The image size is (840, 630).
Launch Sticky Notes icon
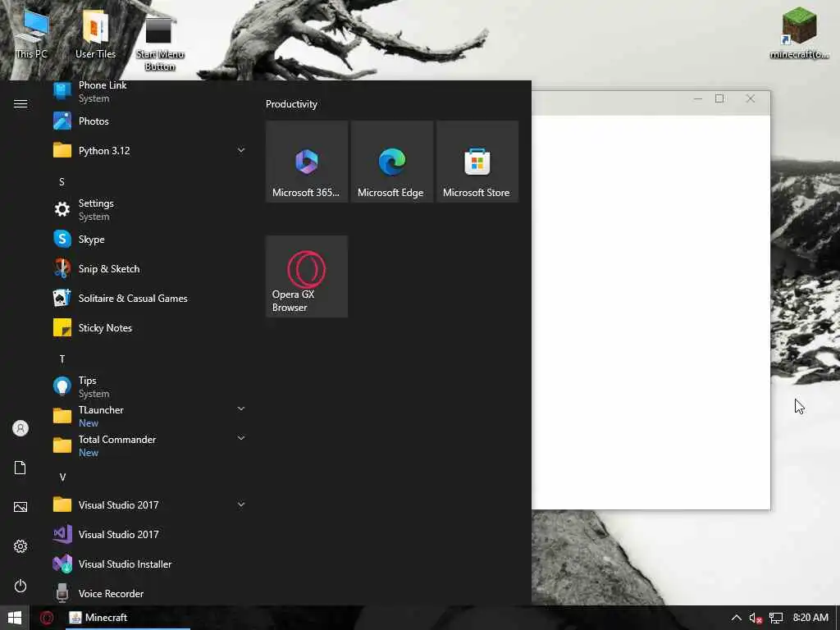[x=62, y=327]
